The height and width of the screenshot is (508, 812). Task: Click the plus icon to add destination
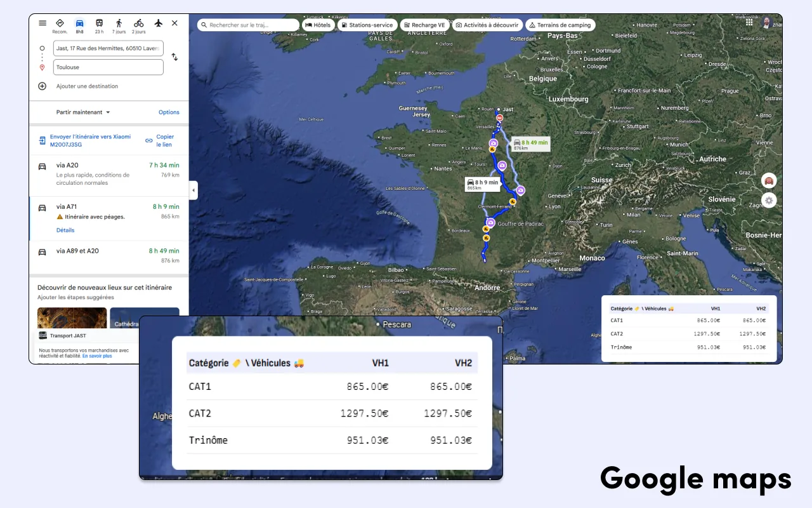(43, 86)
